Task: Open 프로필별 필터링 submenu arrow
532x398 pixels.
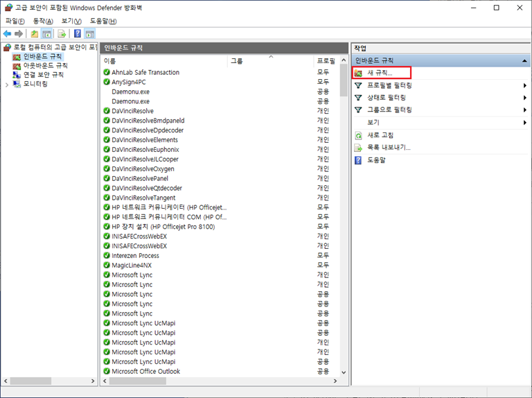Action: coord(524,85)
